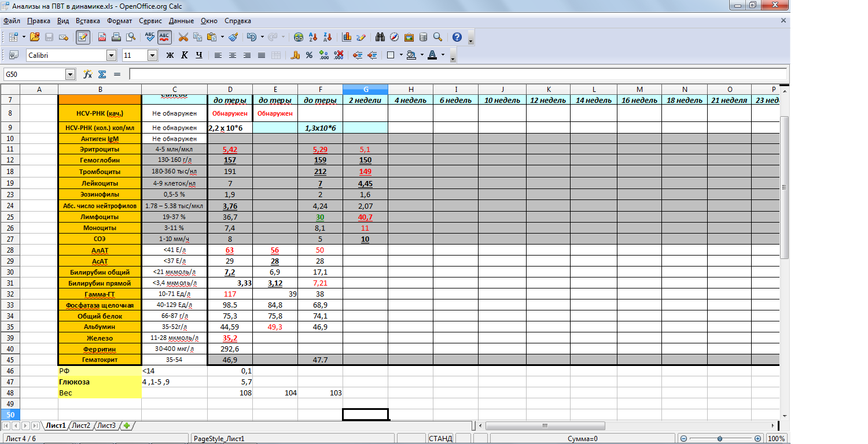868x444 pixels.
Task: Open OpenOffice Help question icon
Action: 457,37
